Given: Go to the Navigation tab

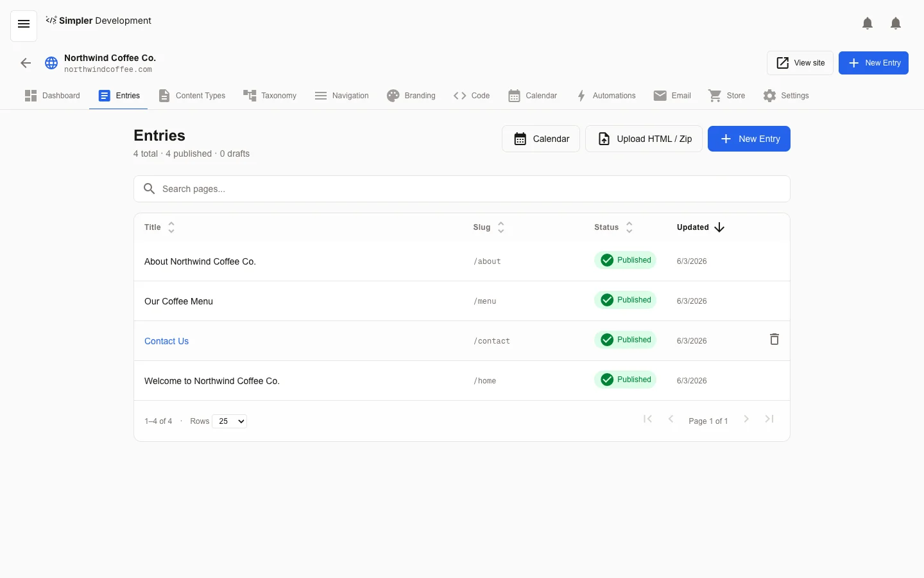Looking at the screenshot, I should (342, 96).
